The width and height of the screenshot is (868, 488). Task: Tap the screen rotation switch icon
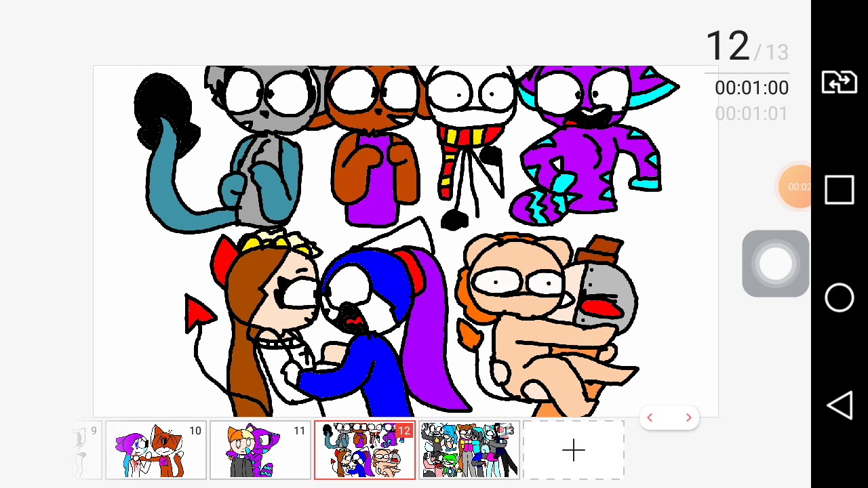coord(840,83)
